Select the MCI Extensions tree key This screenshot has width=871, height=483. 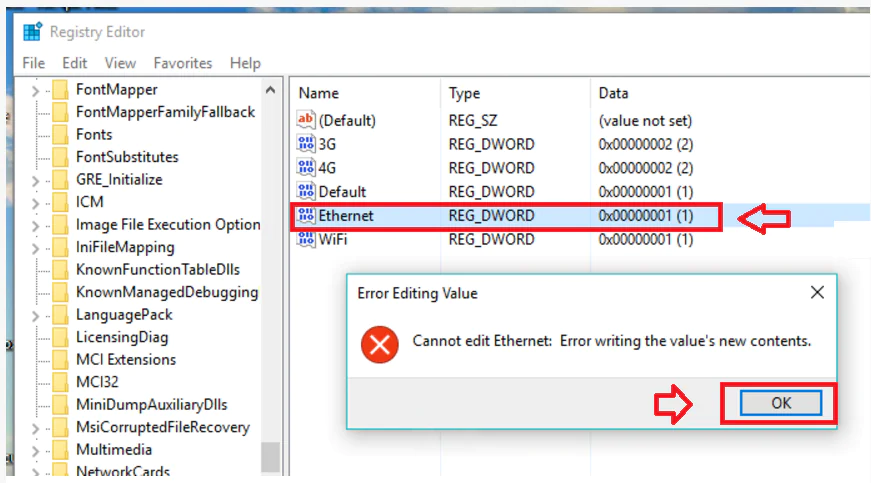tap(126, 360)
